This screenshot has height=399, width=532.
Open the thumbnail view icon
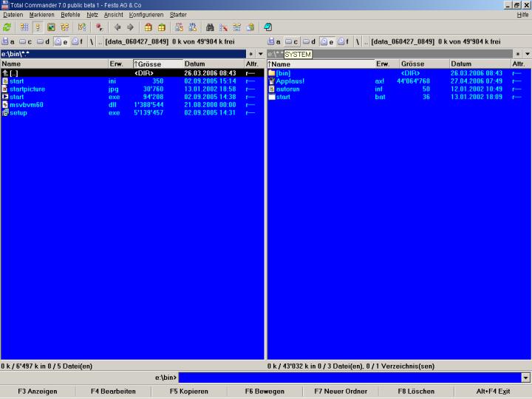click(51, 27)
